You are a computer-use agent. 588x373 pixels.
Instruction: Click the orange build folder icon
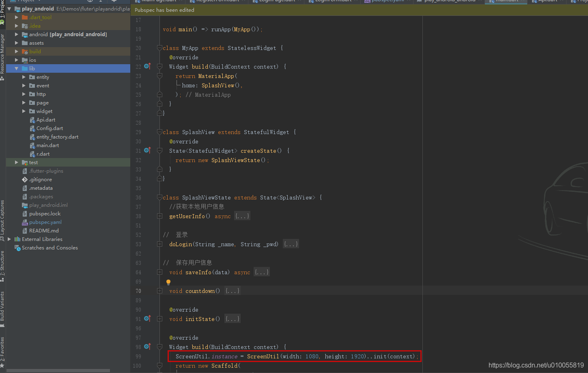coord(25,52)
